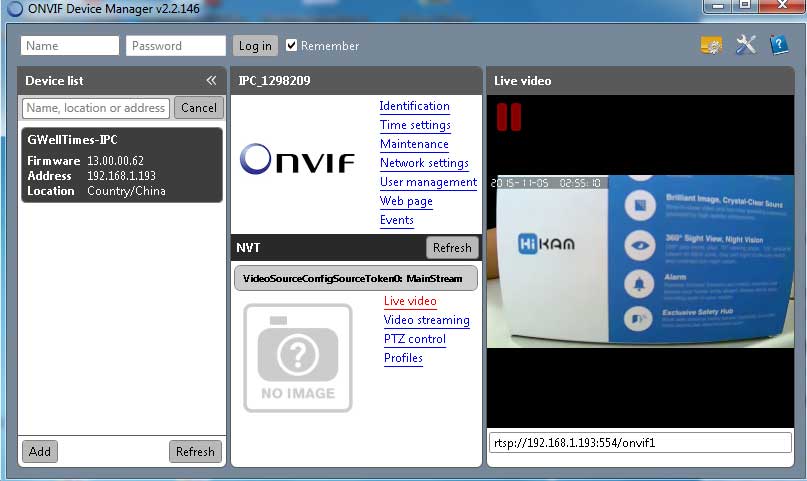Open the settings gear folder icon
Viewport: 807px width, 481px height.
pos(711,45)
